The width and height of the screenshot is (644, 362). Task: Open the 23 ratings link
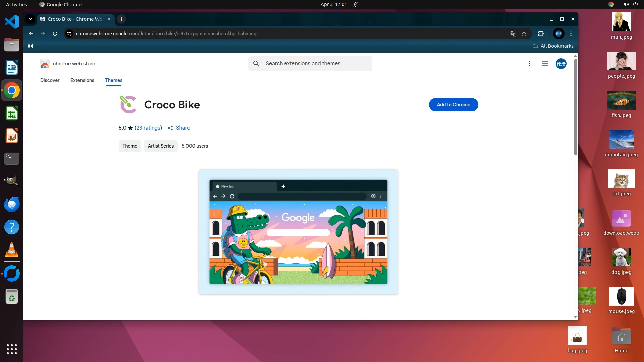(x=148, y=128)
